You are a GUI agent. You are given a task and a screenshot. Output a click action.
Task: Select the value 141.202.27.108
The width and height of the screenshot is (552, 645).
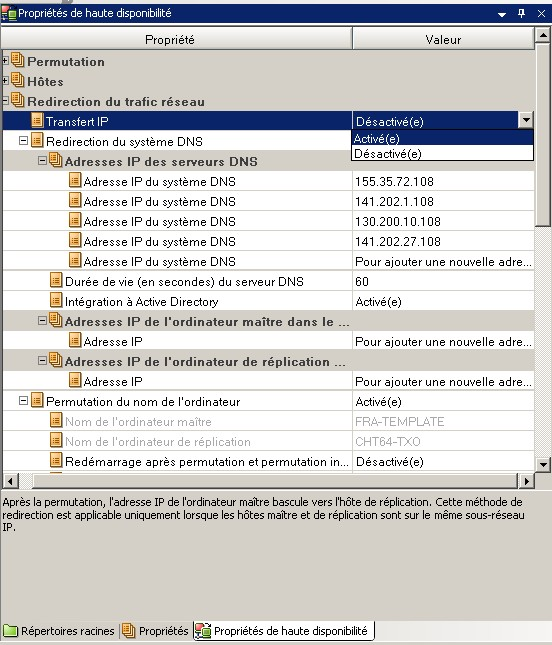(x=443, y=241)
